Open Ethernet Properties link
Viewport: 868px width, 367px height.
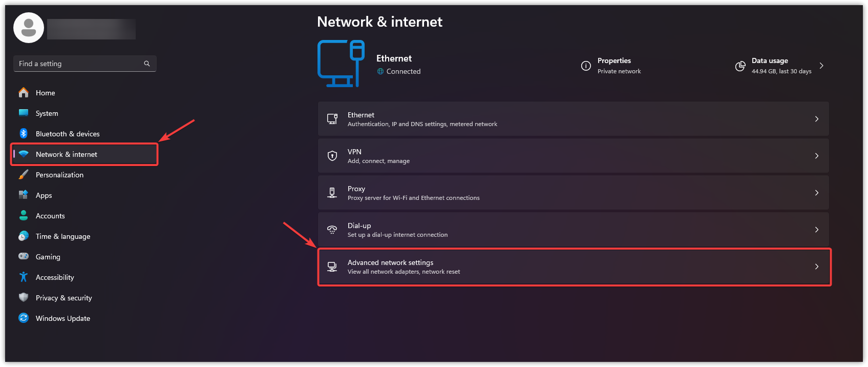pos(613,66)
